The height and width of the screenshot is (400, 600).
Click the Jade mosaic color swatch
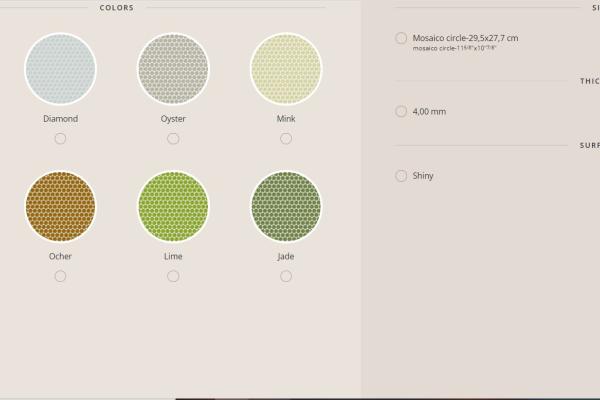click(x=286, y=206)
